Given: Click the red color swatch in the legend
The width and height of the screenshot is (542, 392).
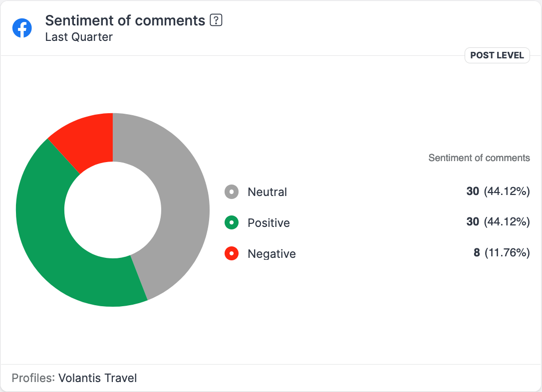Looking at the screenshot, I should (x=231, y=253).
